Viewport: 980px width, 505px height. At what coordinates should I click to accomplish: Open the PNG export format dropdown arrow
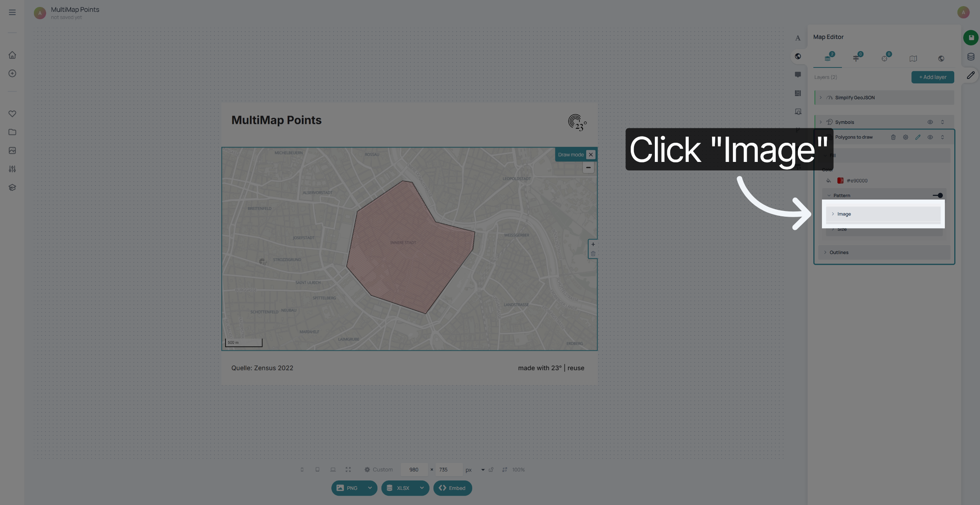[x=370, y=488]
